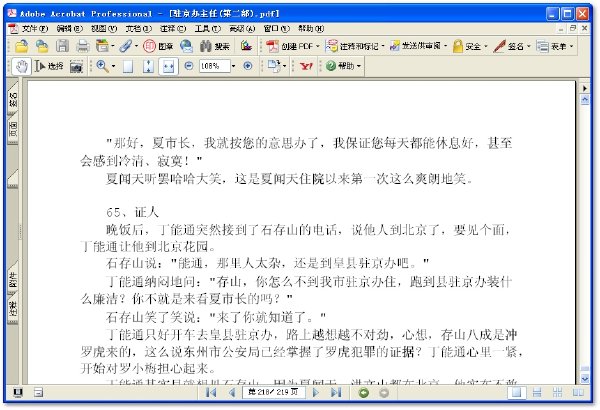Viewport: 600px width, 410px height.
Task: Select the Hand tool
Action: coord(21,66)
